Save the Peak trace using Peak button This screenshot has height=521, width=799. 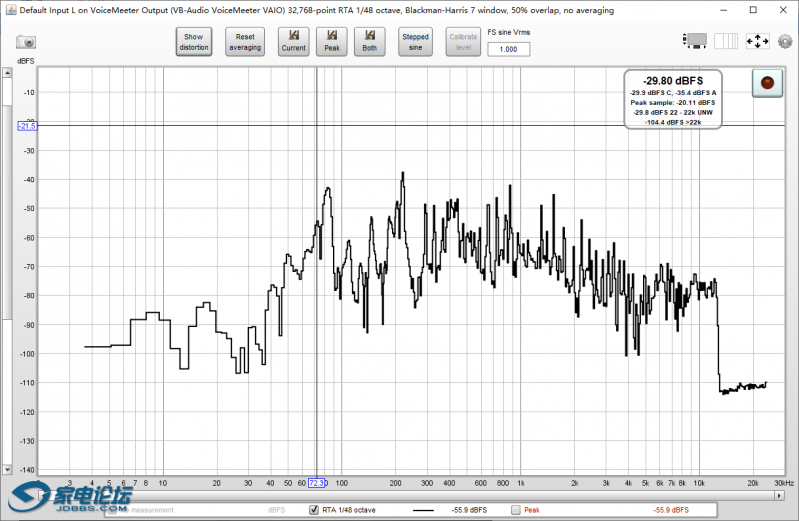point(330,41)
